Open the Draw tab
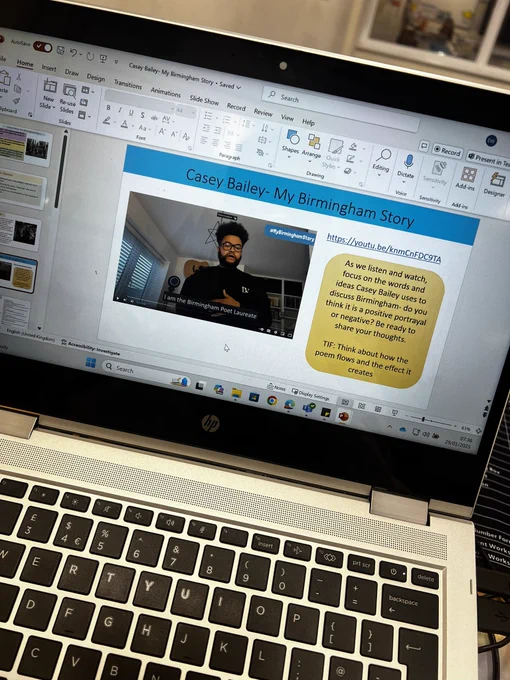This screenshot has width=510, height=680. (x=72, y=72)
